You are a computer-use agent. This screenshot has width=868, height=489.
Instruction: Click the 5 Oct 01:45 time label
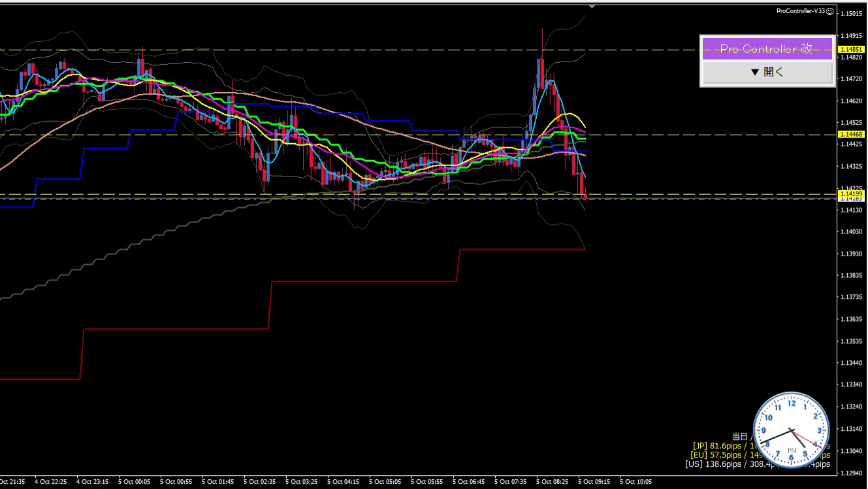pyautogui.click(x=217, y=482)
